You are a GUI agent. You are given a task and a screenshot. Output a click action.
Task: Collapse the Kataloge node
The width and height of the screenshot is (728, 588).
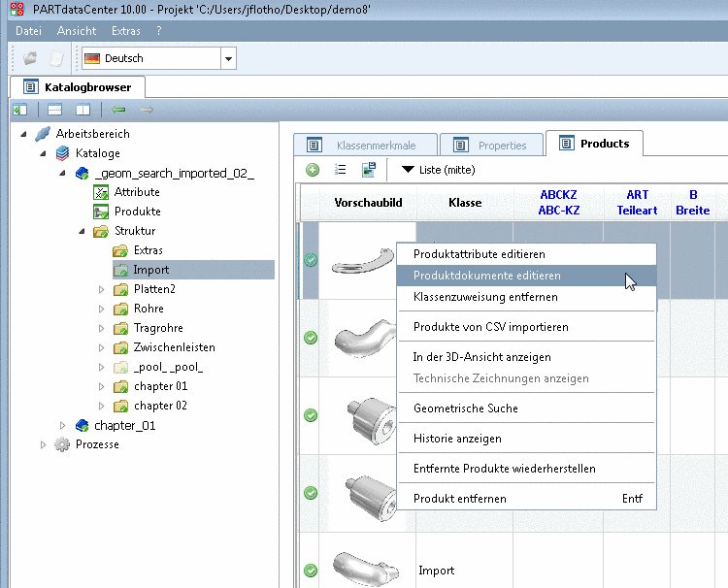click(43, 153)
